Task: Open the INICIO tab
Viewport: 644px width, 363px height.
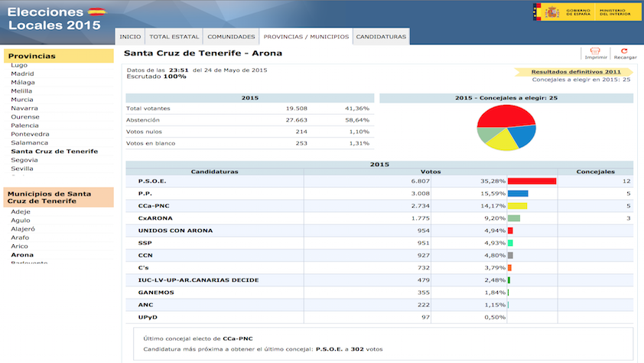Action: [x=130, y=37]
